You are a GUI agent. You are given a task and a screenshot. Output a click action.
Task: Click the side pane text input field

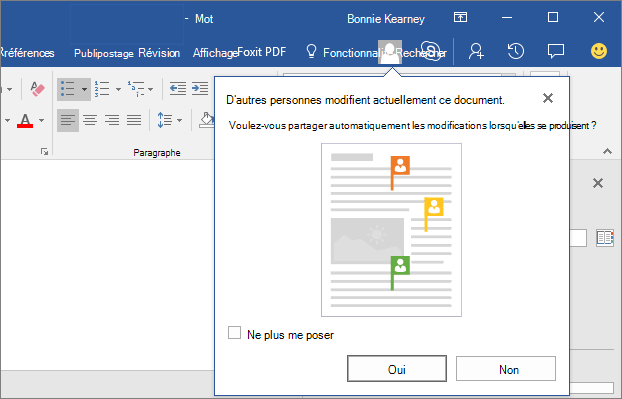click(x=578, y=238)
